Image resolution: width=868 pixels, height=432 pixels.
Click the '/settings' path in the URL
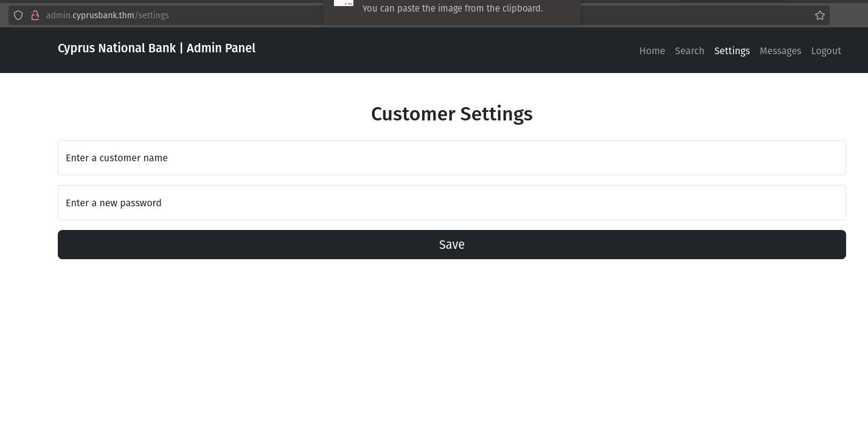coord(152,15)
